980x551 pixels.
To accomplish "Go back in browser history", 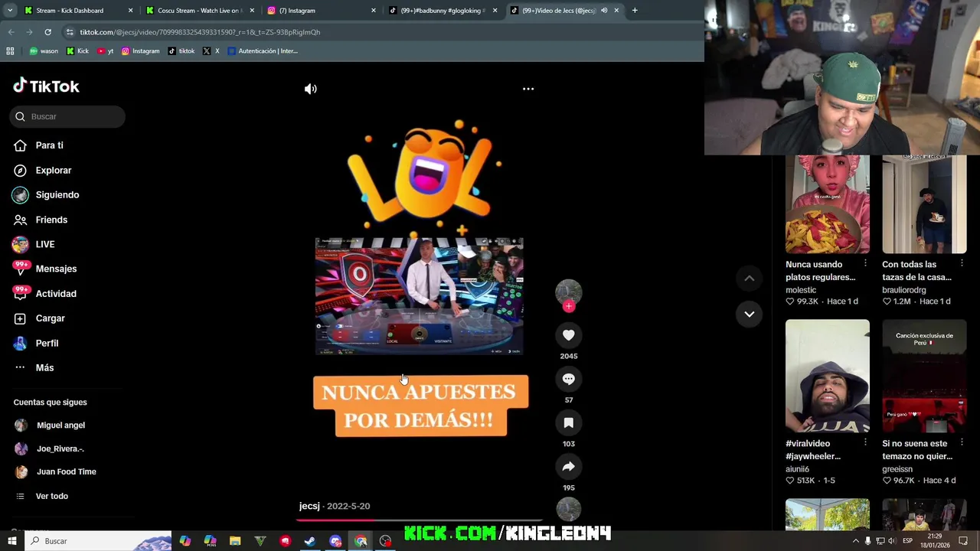I will pyautogui.click(x=11, y=32).
